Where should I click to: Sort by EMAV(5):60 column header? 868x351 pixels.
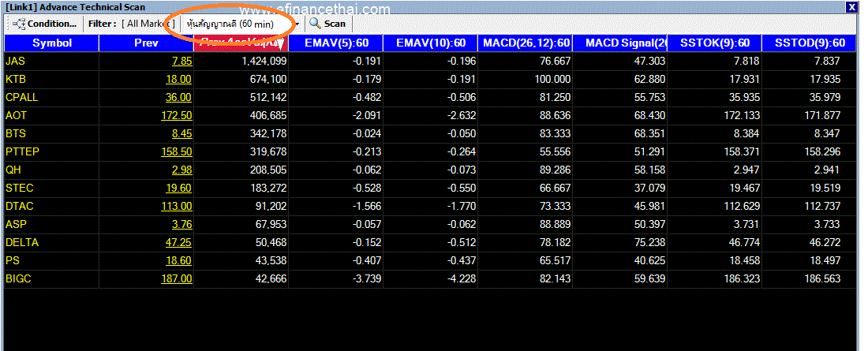[335, 43]
